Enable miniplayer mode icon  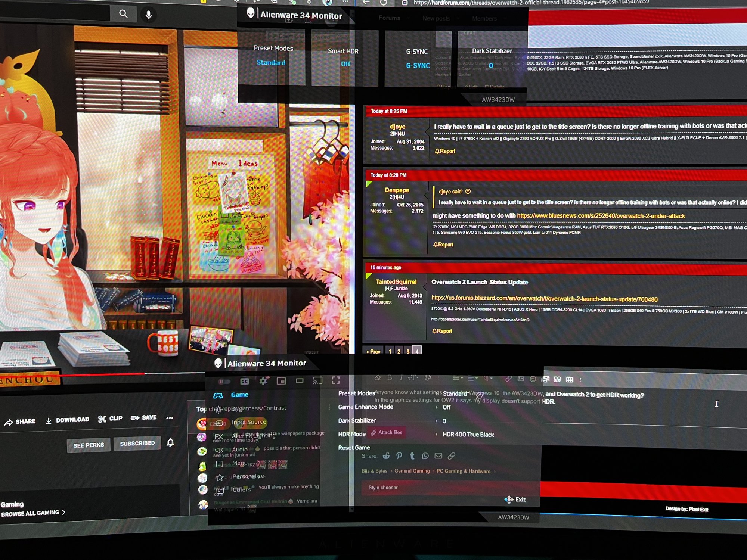[281, 381]
